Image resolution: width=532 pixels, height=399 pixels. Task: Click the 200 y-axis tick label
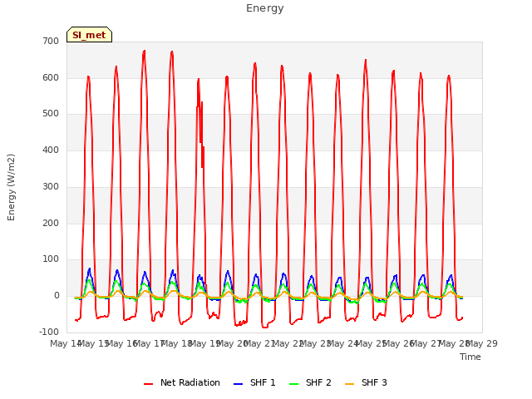point(51,224)
